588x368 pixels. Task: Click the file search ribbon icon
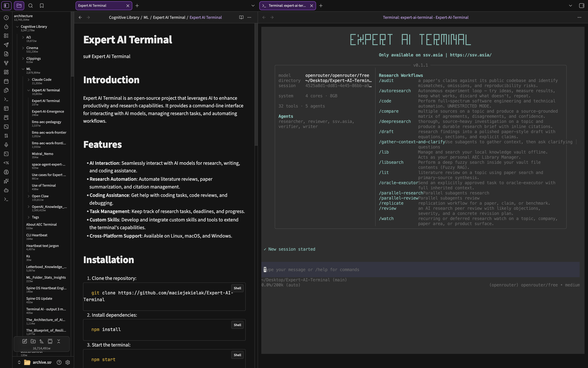point(6,54)
